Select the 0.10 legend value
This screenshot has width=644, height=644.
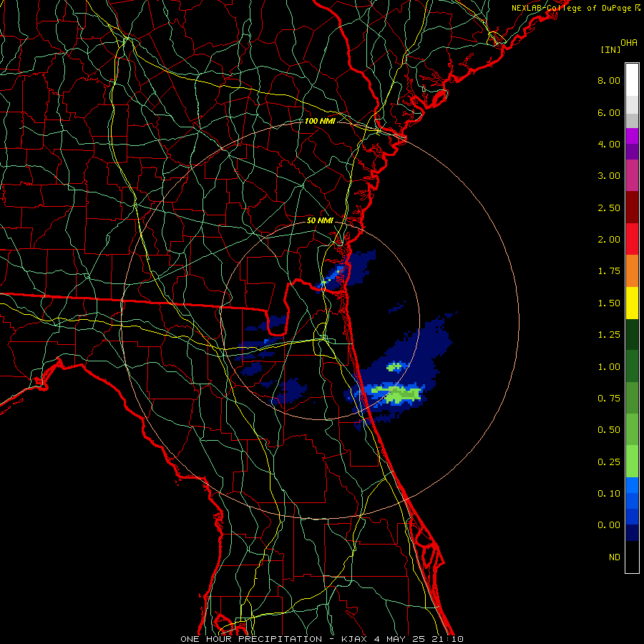click(609, 494)
